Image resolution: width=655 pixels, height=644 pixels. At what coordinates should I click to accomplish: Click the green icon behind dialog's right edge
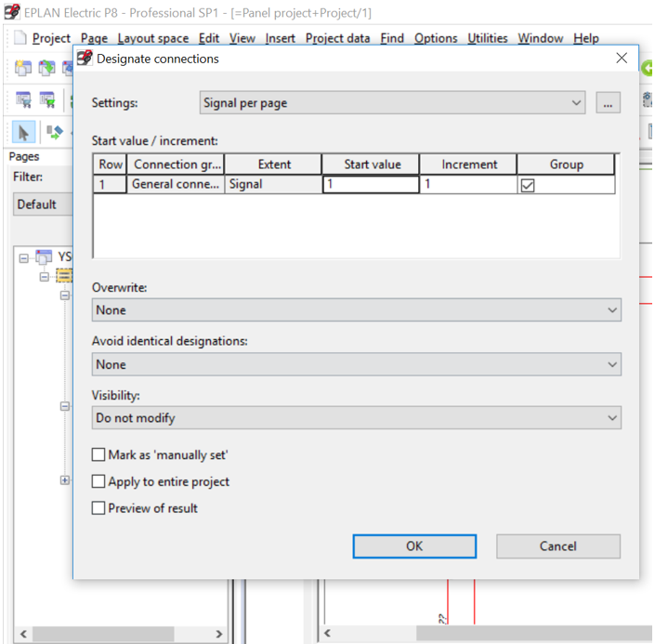point(647,68)
